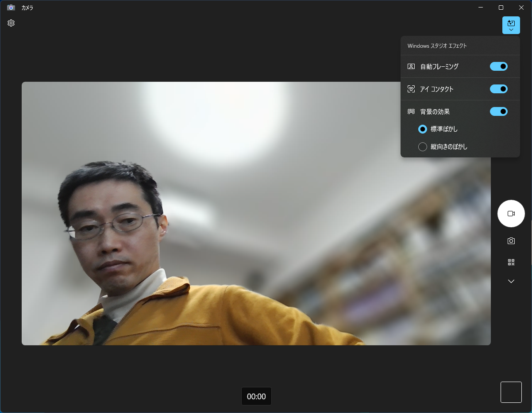Select the 標準ぼかし standard blur option
532x413 pixels.
[x=423, y=129]
